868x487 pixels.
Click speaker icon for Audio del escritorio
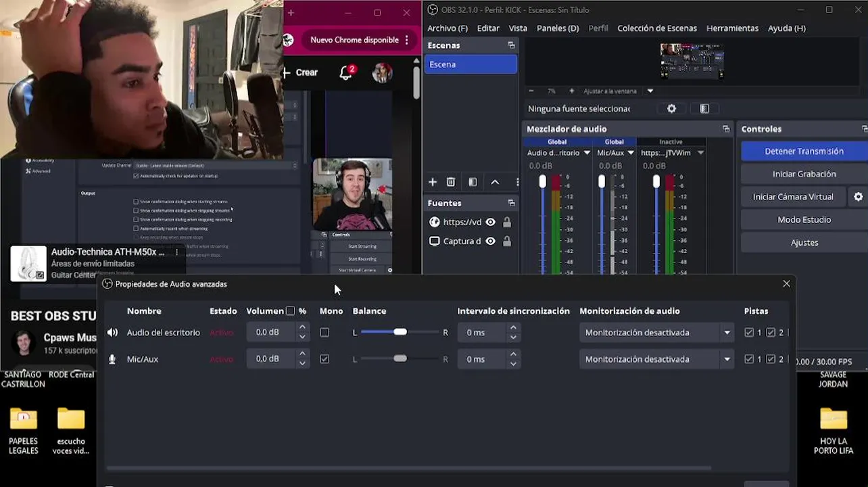[112, 332]
